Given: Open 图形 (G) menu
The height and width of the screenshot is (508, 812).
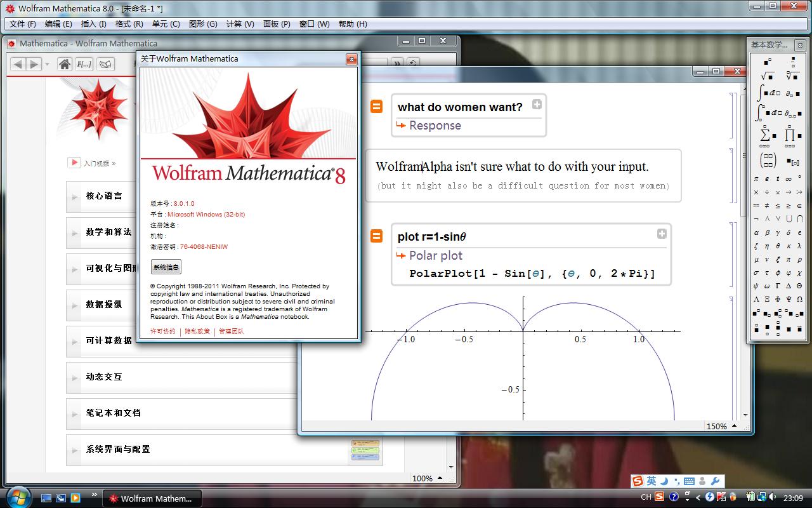Looking at the screenshot, I should pos(203,24).
